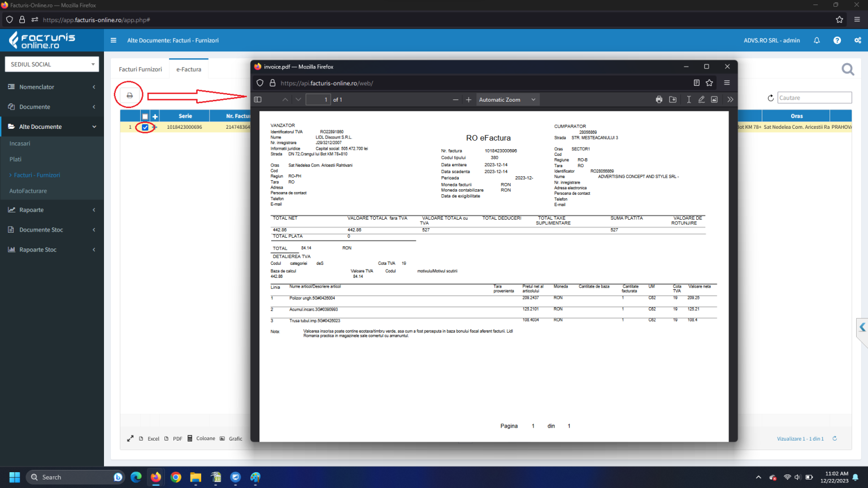Switch to the Facturi Furnizori tab
The image size is (868, 488).
click(140, 69)
